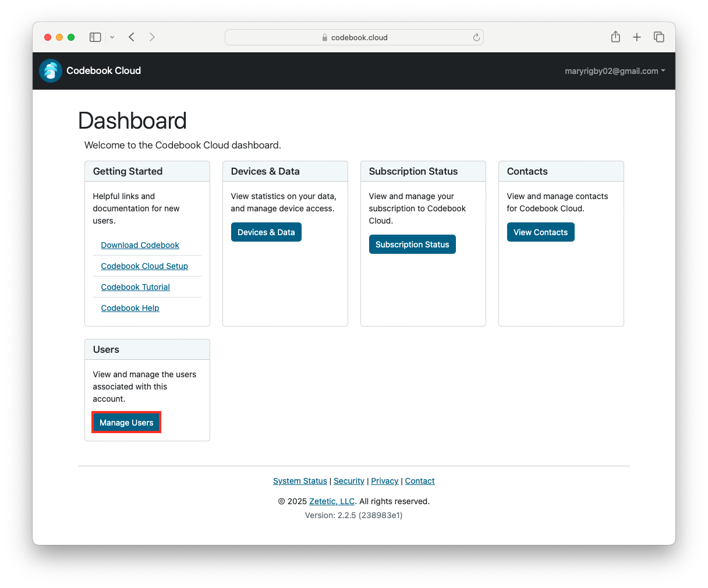Expand the sidebar options chevron
Screen dimensions: 708x588
point(112,37)
